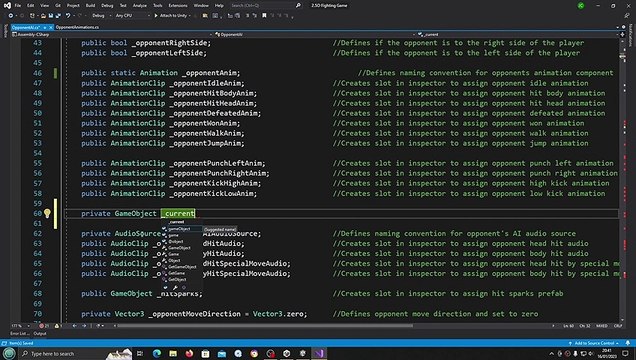The image size is (636, 360).
Task: Open the Mail app from taskbar
Action: click(221, 354)
